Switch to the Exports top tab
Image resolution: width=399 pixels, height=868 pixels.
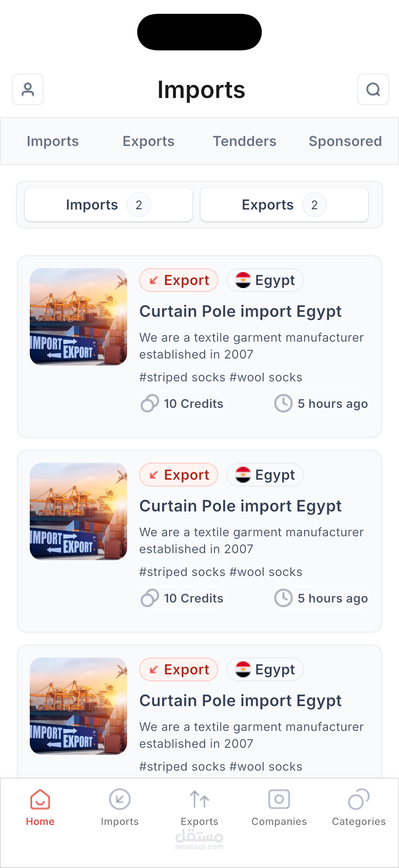coord(149,141)
